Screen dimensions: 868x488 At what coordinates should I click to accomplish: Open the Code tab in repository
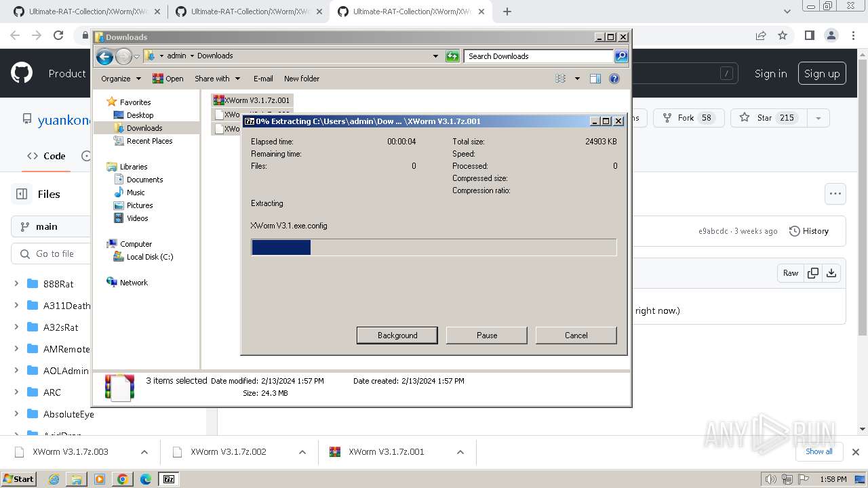click(x=46, y=156)
